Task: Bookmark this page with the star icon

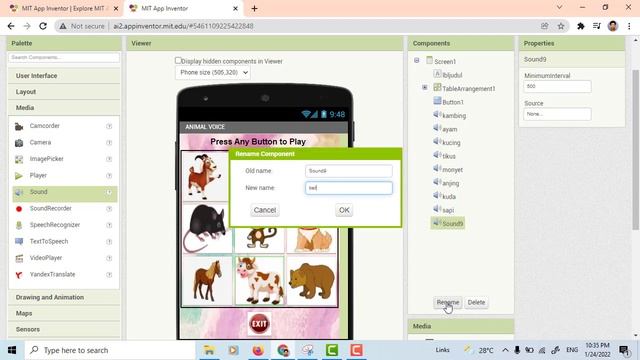Action: 561,26
